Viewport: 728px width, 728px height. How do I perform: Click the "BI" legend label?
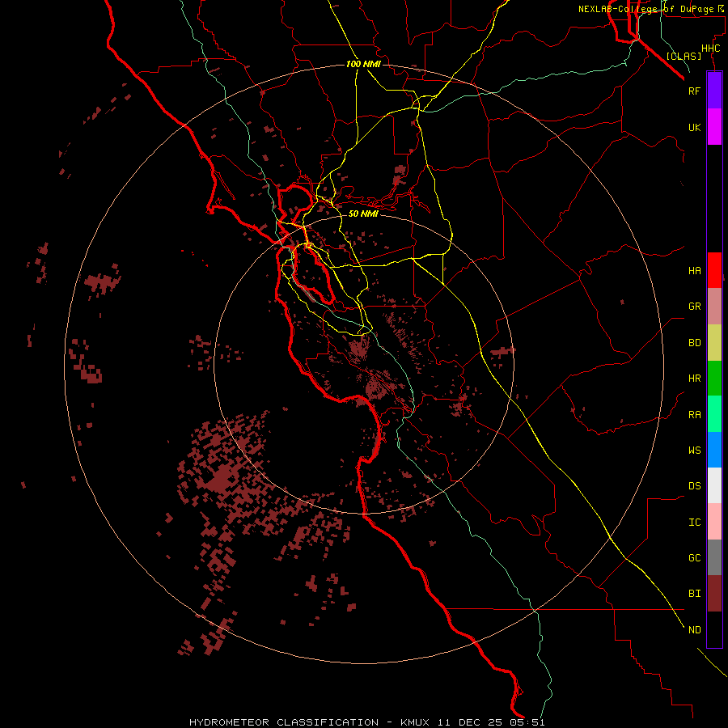[694, 594]
